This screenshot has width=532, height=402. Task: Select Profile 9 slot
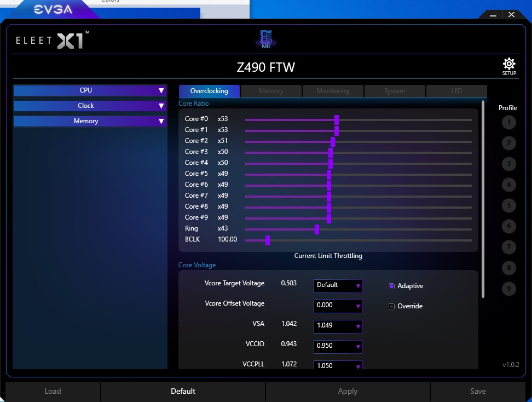[508, 289]
